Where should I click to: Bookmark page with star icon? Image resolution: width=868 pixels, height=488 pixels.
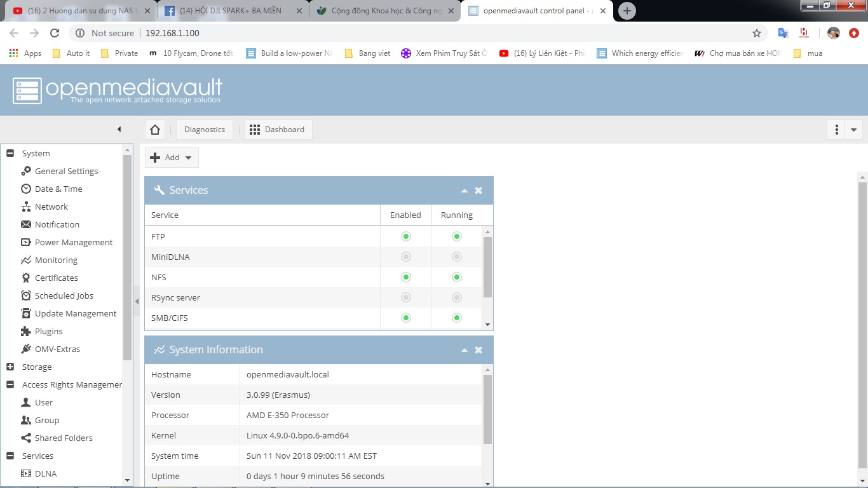(x=757, y=33)
